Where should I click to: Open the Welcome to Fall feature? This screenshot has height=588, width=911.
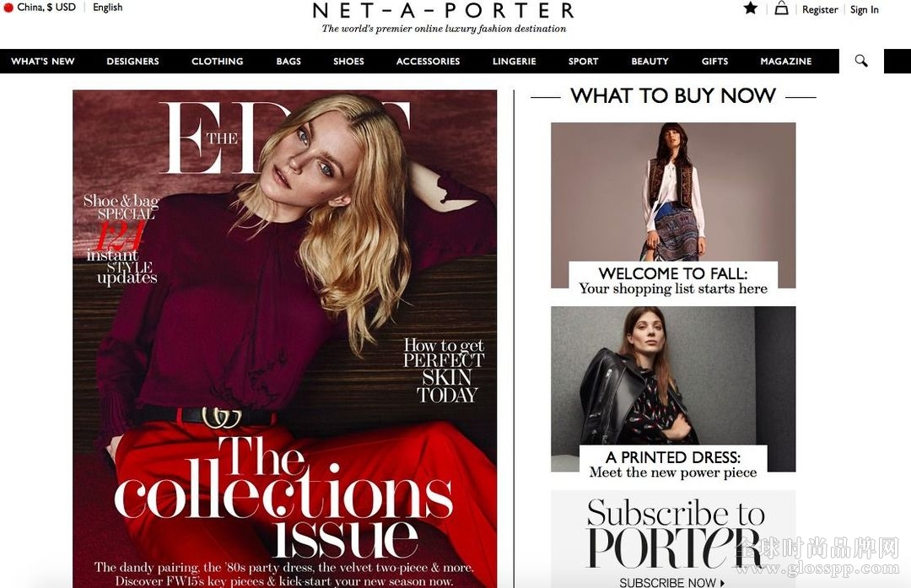(673, 206)
